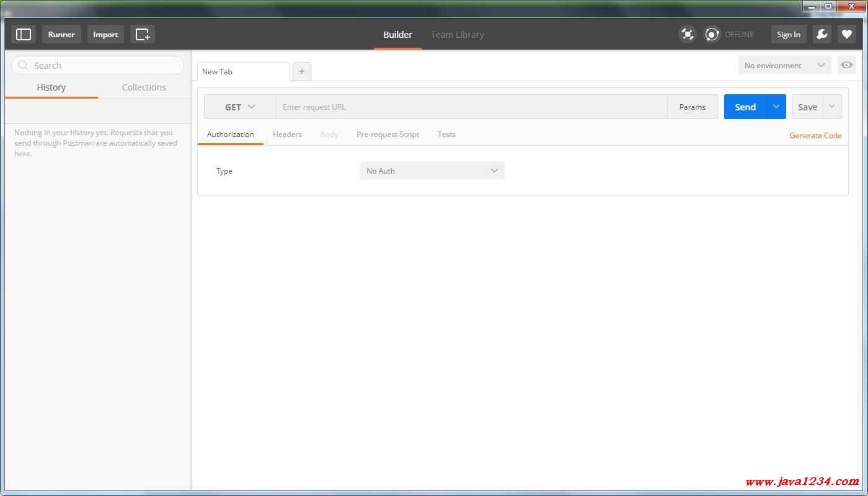Viewport: 868px width, 496px height.
Task: Open the Headers tab
Action: click(287, 135)
